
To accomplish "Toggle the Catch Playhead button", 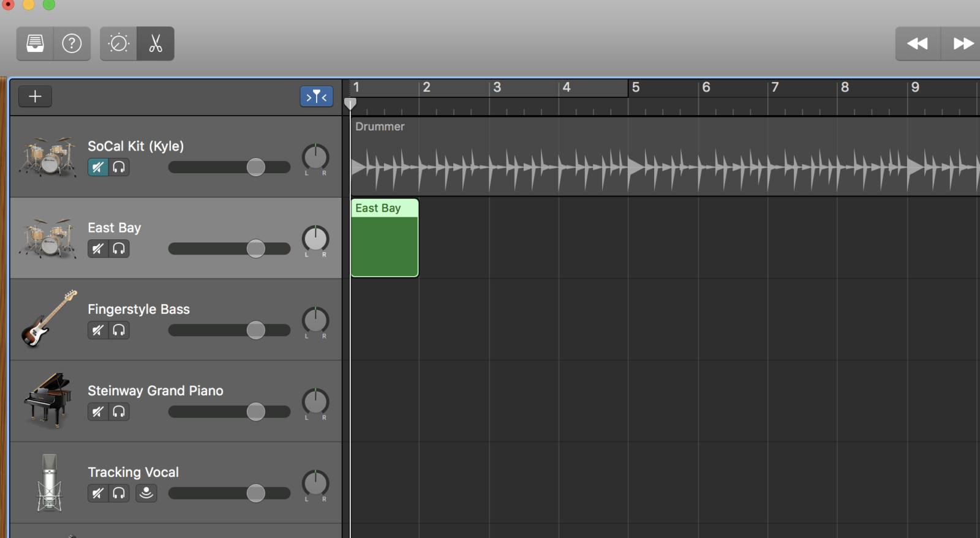I will click(x=316, y=96).
